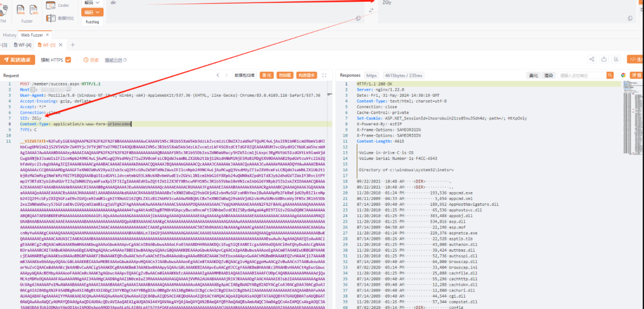Image resolution: width=644 pixels, height=309 pixels.
Task: Click the 详情 details button
Action: (637, 75)
